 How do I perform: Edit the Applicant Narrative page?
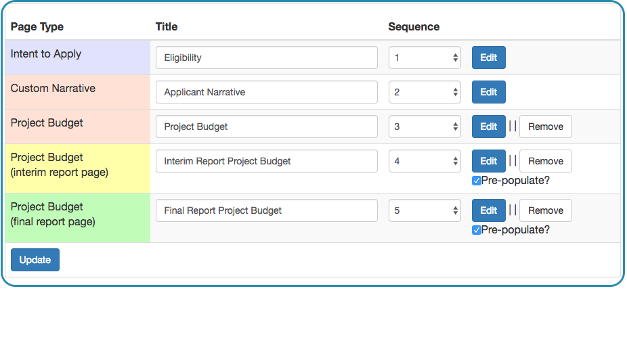click(488, 92)
